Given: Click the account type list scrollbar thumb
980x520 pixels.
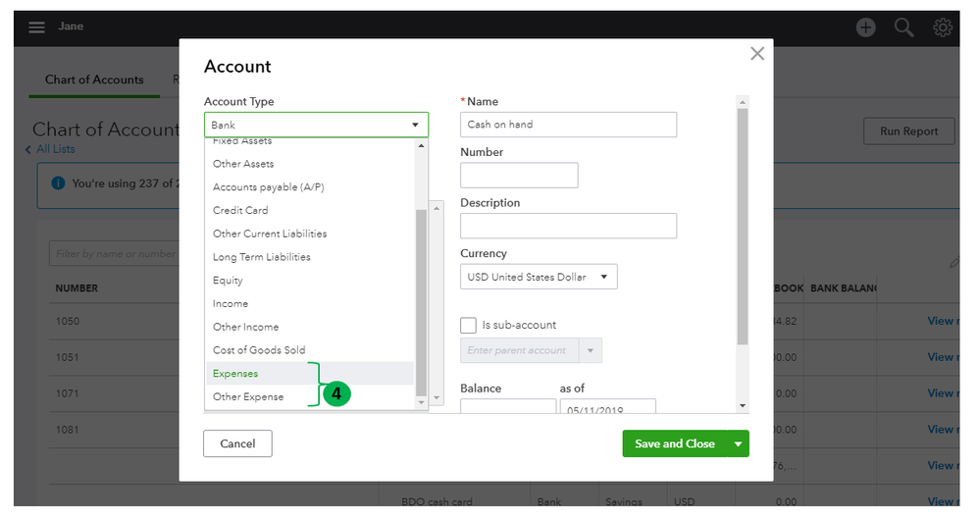Looking at the screenshot, I should point(421,303).
